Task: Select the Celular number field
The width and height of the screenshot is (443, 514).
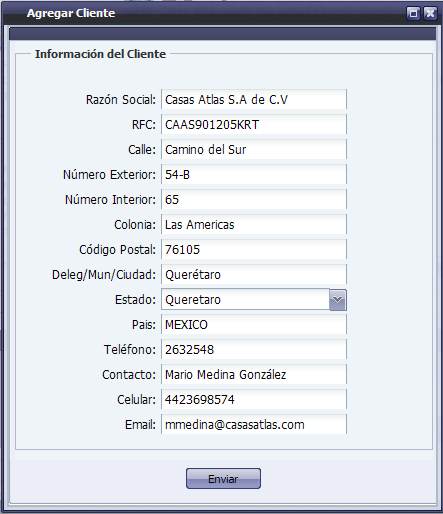Action: 254,399
